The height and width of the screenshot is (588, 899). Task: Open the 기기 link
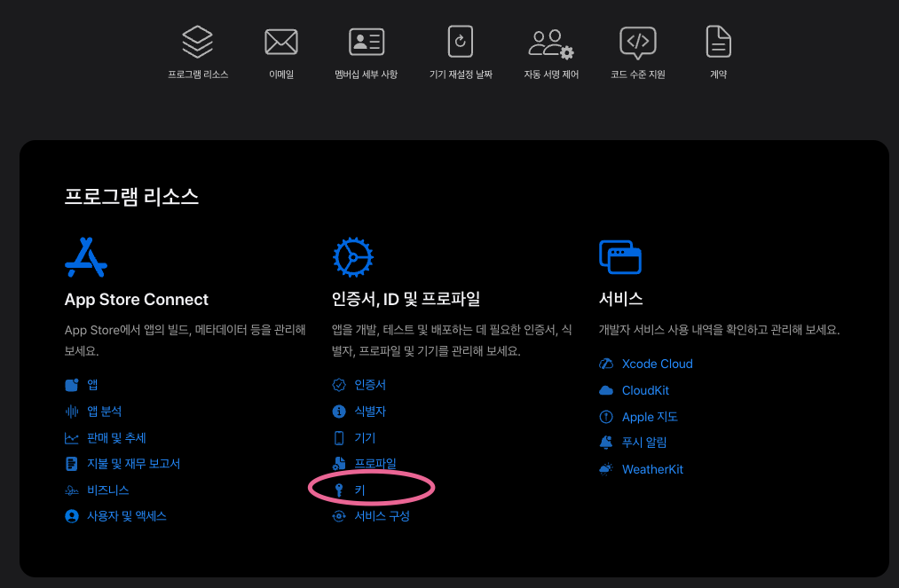[x=365, y=438]
